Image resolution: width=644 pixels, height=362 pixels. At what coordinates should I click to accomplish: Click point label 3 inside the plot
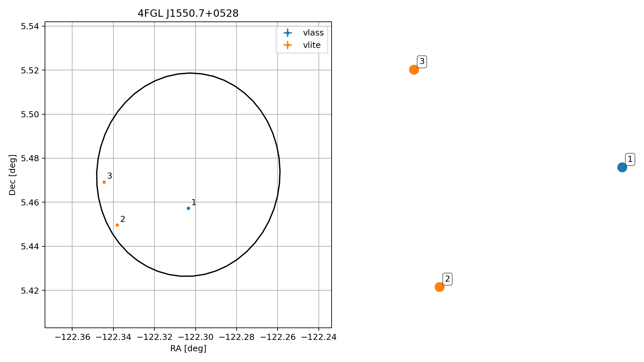(109, 176)
